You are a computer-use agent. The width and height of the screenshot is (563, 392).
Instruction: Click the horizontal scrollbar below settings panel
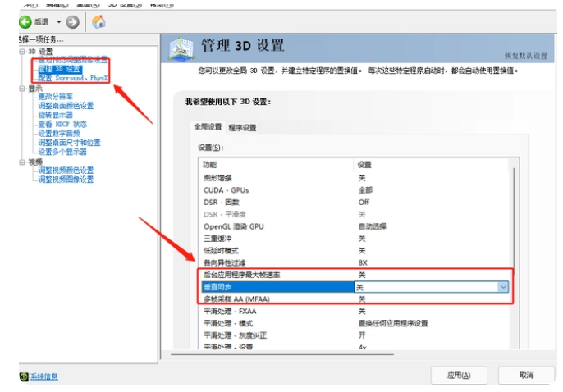(x=282, y=354)
